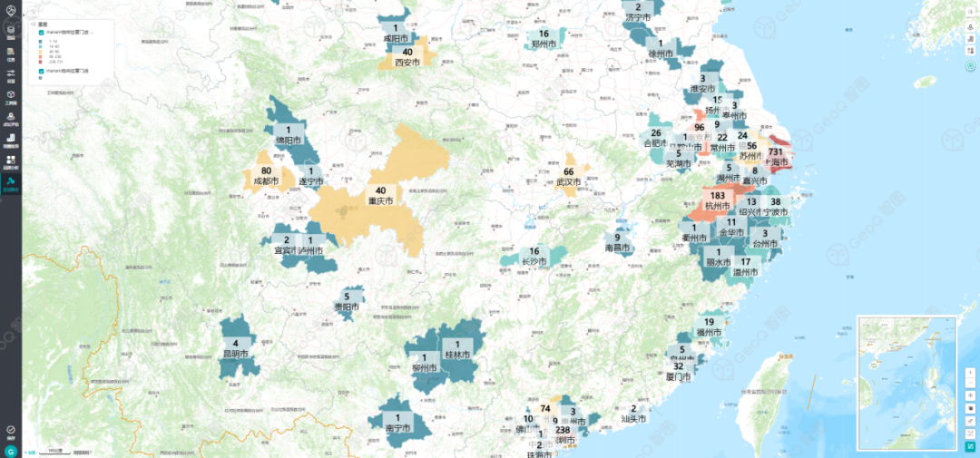The height and width of the screenshot is (458, 980).
Task: Click the measure ruler map button
Action: [970, 421]
